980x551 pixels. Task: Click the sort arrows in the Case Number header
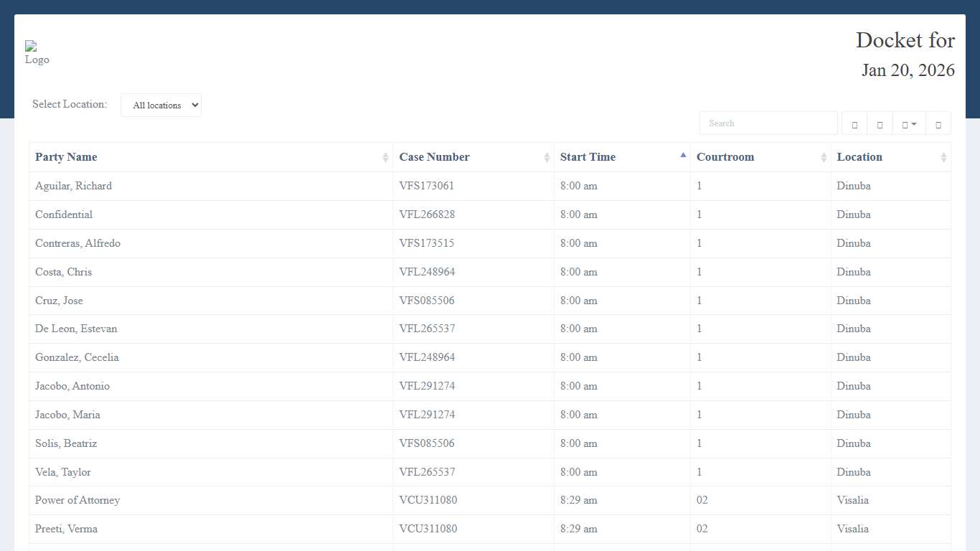point(547,158)
